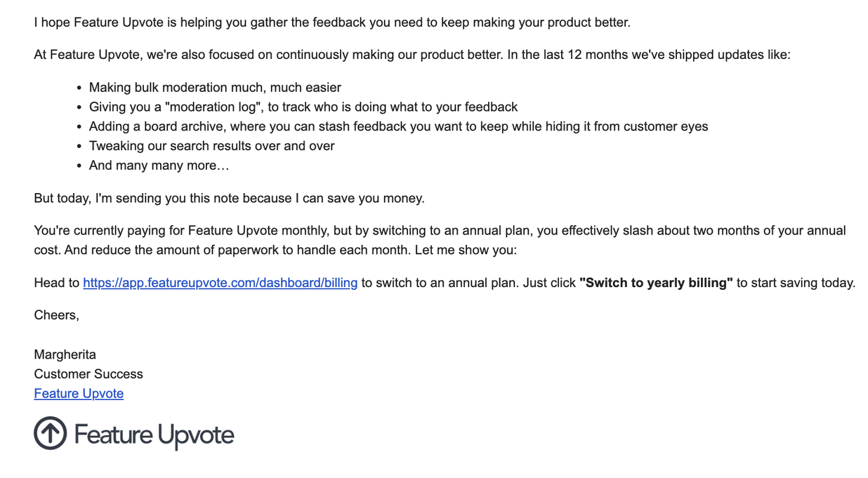Click the opening "I hope Feature Upvote" sentence
868x478 pixels.
331,22
